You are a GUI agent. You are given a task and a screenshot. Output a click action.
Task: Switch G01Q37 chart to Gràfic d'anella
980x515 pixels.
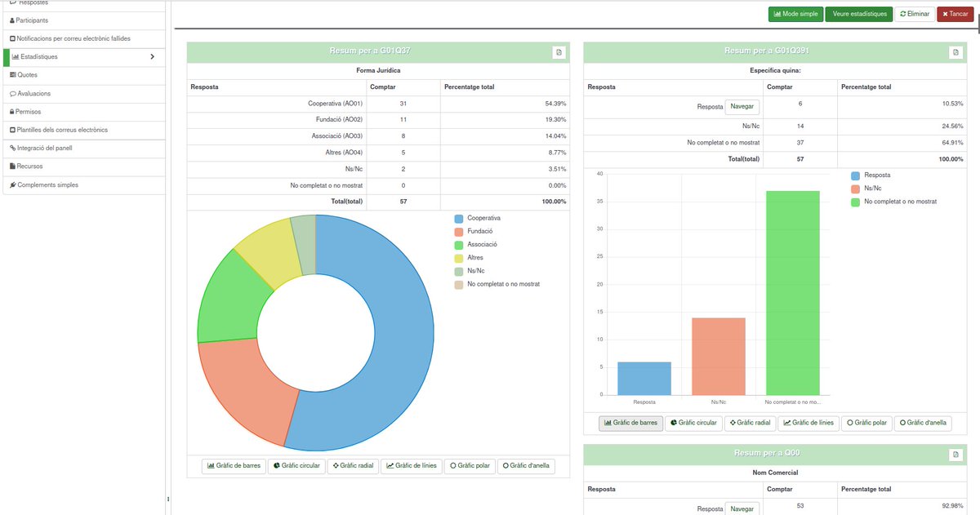click(526, 466)
